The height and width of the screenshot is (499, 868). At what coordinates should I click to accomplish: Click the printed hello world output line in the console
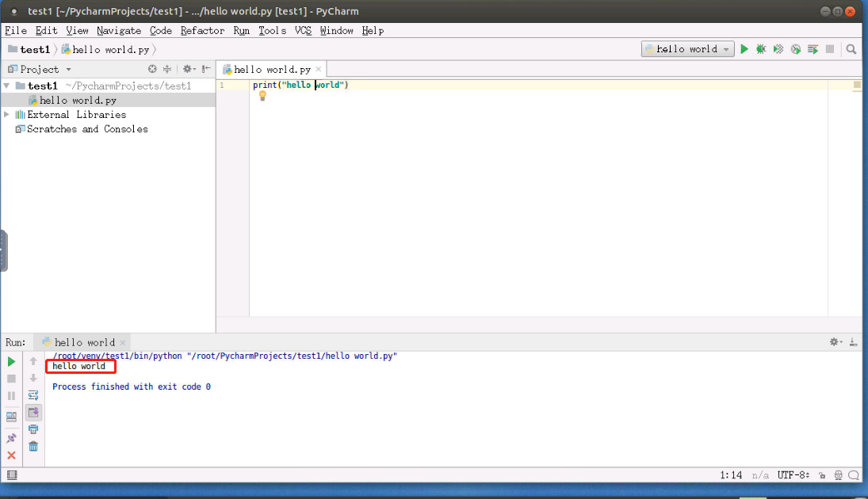[78, 366]
